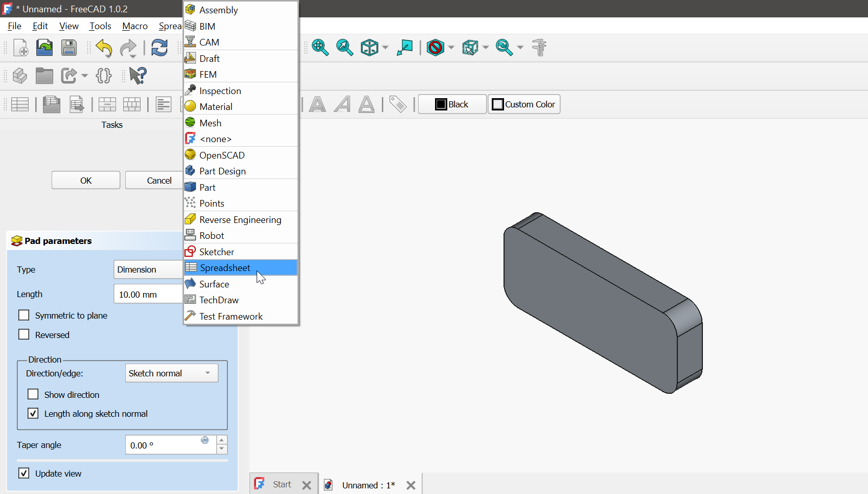Select Spreadsheet in the workbench list
This screenshot has height=494, width=868.
click(241, 268)
